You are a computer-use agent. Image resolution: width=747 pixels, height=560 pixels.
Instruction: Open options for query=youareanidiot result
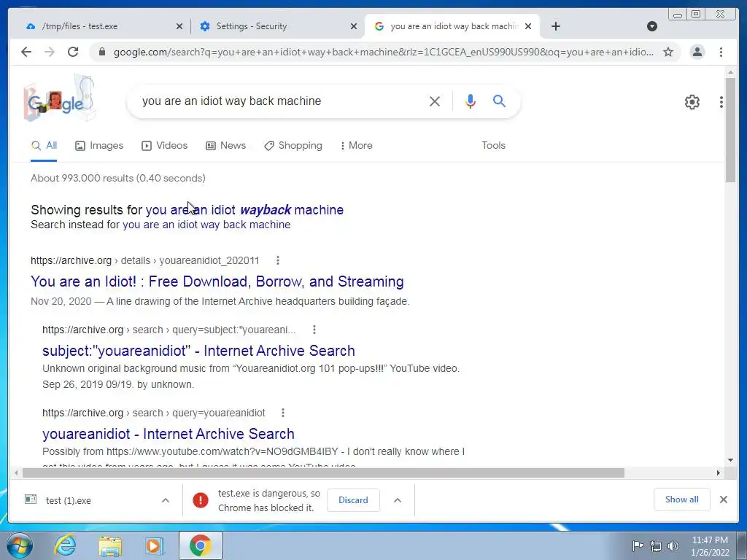click(283, 413)
